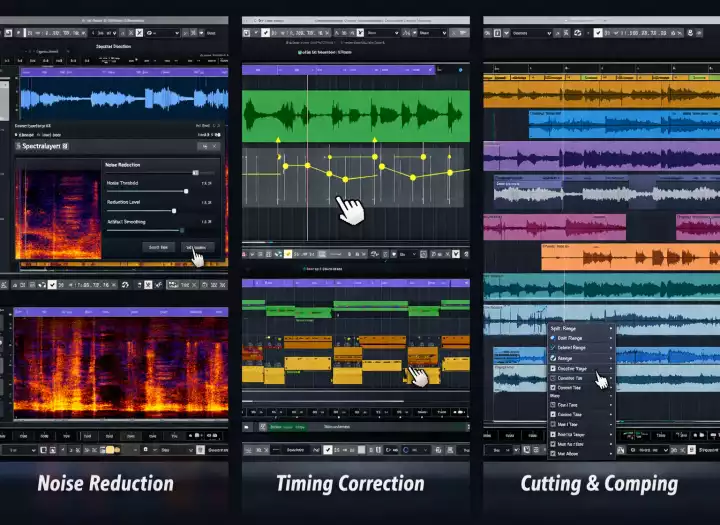Image resolution: width=720 pixels, height=525 pixels.
Task: Open the Split Range context menu entry
Action: 581,328
